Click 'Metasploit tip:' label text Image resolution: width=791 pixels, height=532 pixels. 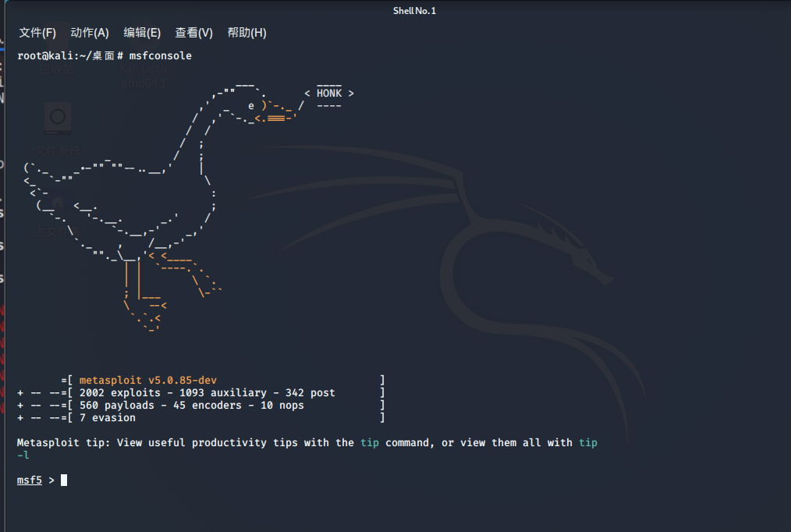pyautogui.click(x=63, y=443)
